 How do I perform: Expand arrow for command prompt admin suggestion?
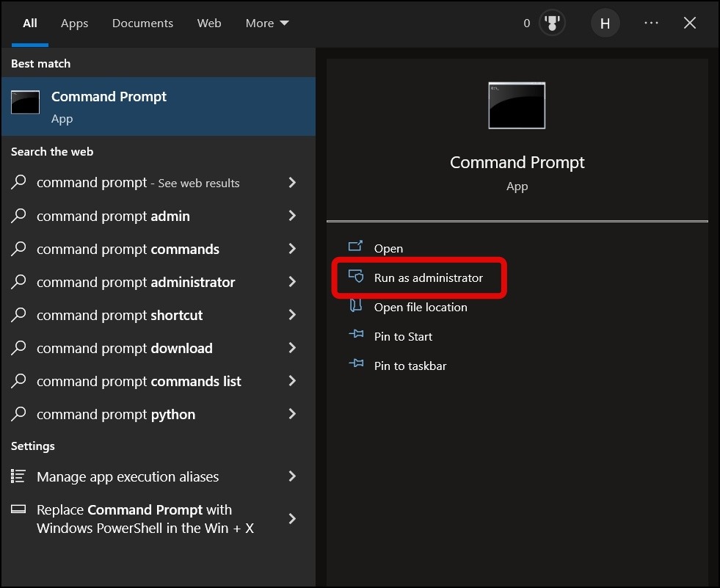[x=292, y=216]
